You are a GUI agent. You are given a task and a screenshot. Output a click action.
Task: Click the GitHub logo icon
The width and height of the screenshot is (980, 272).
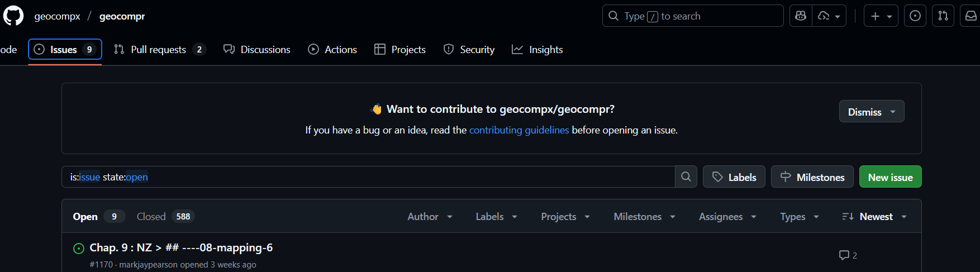13,16
